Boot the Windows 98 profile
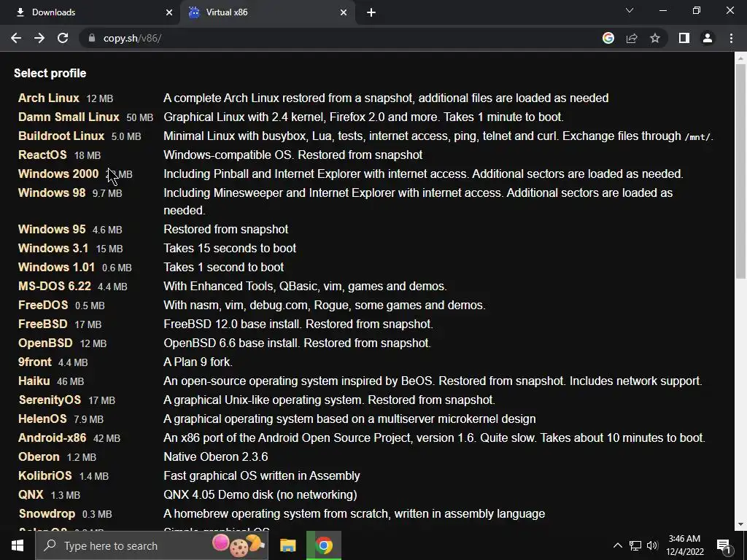 (x=52, y=192)
